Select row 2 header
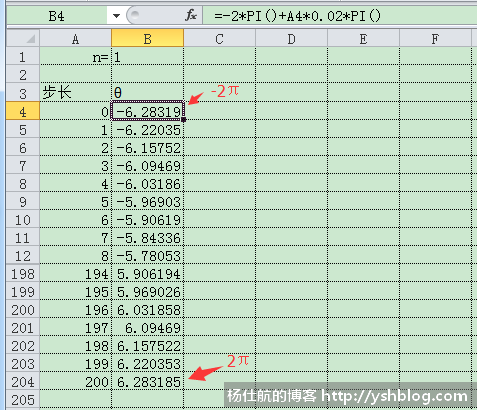The image size is (477, 410). tap(23, 74)
